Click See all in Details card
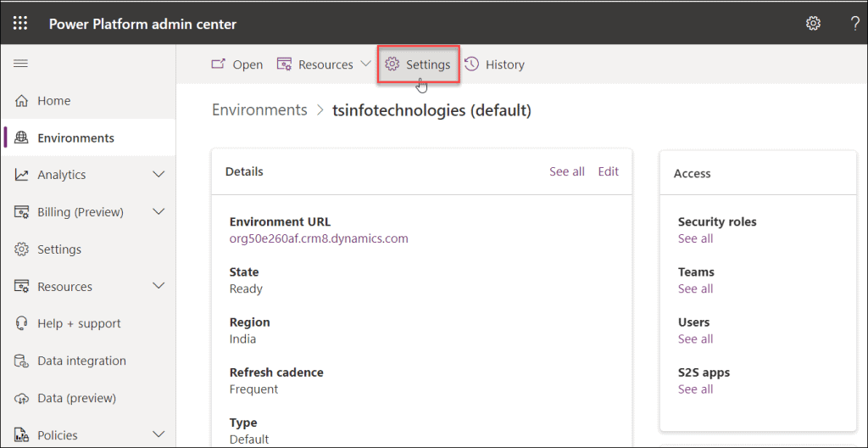The height and width of the screenshot is (448, 868). [x=567, y=172]
